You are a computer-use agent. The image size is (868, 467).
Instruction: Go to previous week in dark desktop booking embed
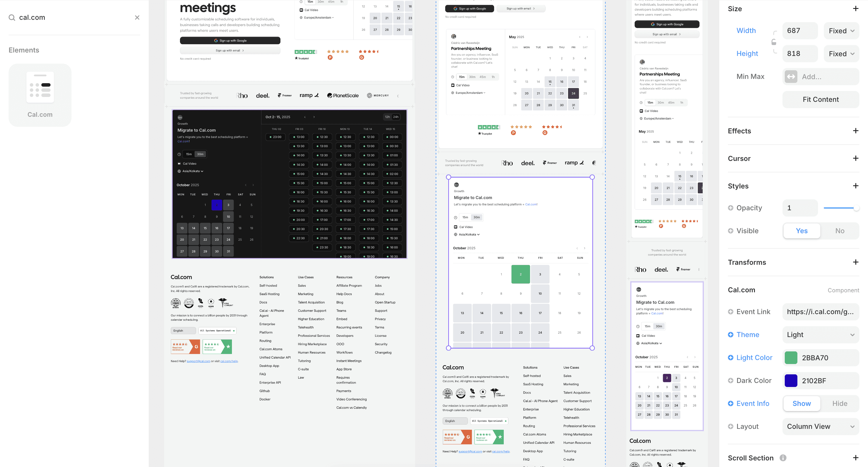305,117
